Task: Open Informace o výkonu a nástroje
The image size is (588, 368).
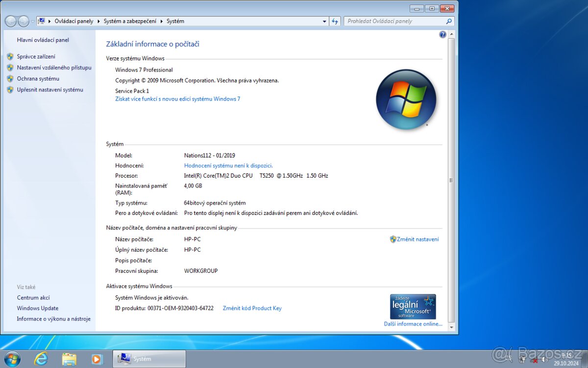Action: pyautogui.click(x=54, y=319)
